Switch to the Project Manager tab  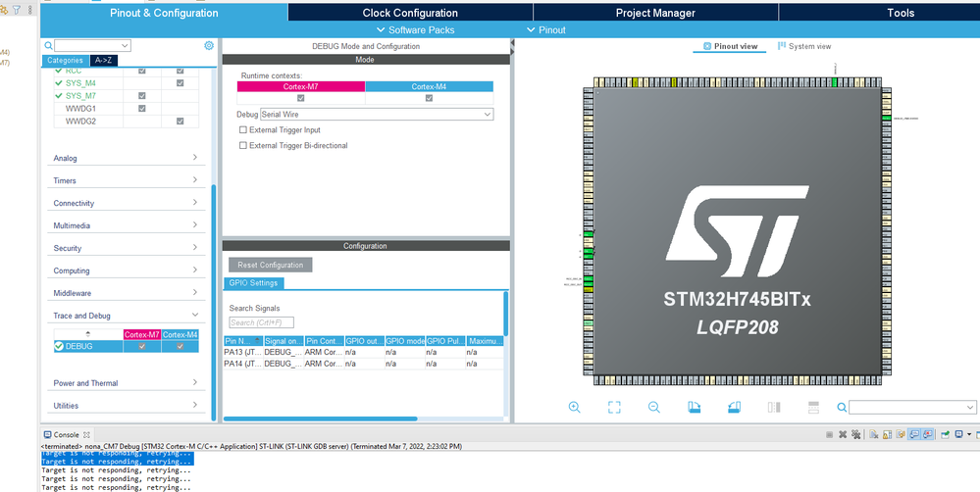pyautogui.click(x=655, y=13)
